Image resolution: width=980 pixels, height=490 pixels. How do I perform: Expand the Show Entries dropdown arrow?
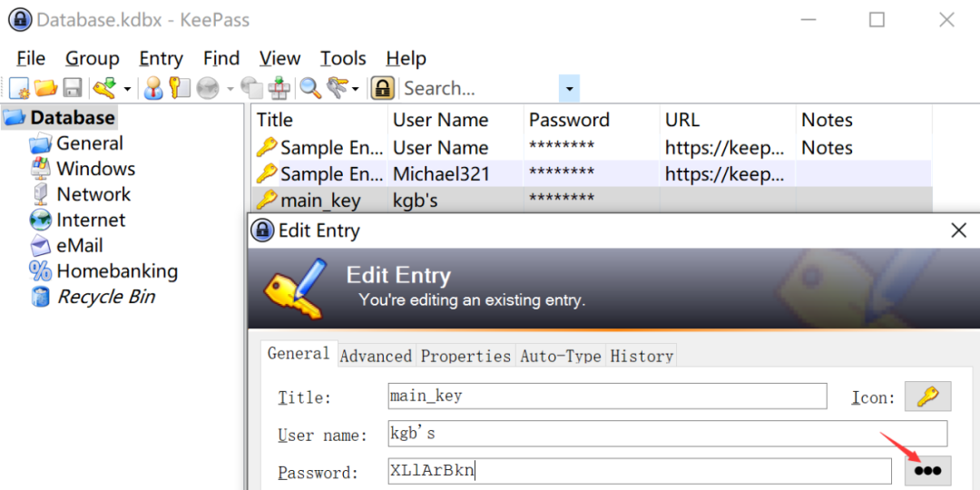click(356, 89)
